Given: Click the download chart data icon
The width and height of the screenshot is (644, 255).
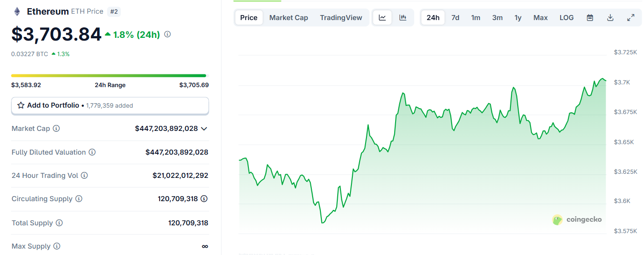Looking at the screenshot, I should [610, 18].
